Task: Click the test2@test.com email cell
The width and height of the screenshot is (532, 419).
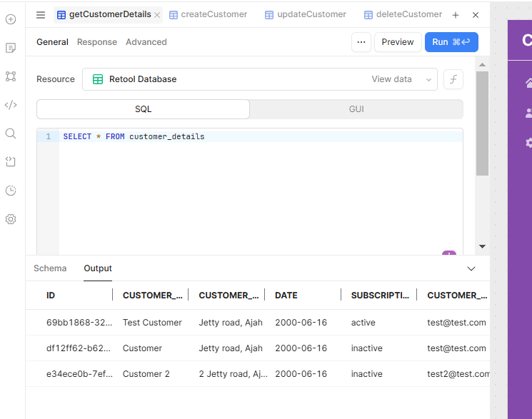Action: tap(458, 374)
